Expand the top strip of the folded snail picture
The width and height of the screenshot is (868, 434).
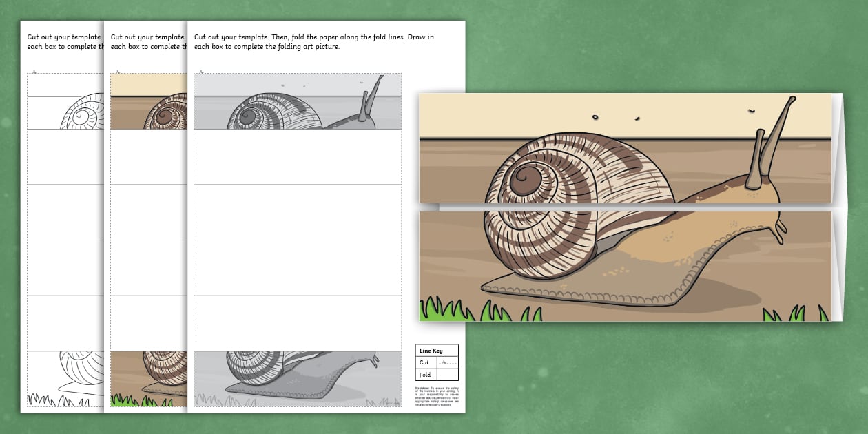point(620,148)
